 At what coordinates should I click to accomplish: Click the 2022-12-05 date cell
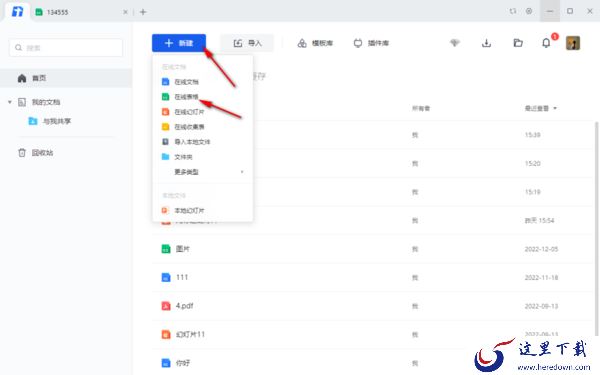pyautogui.click(x=541, y=249)
